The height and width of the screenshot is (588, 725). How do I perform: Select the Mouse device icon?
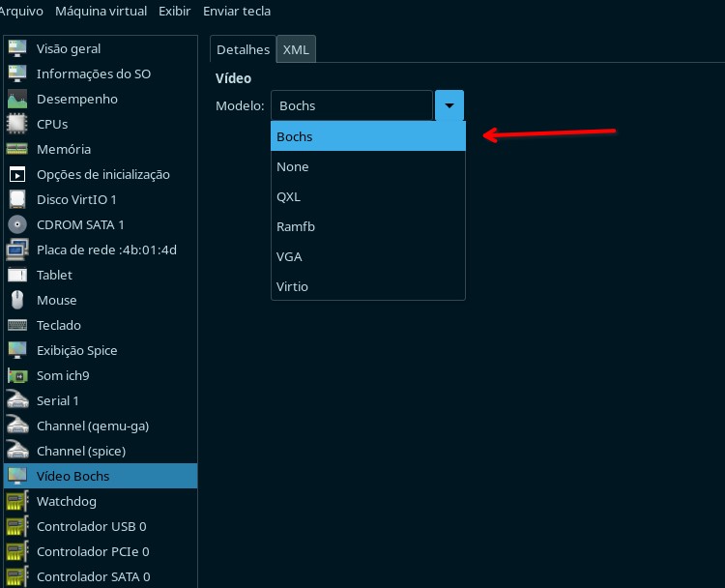click(x=17, y=300)
